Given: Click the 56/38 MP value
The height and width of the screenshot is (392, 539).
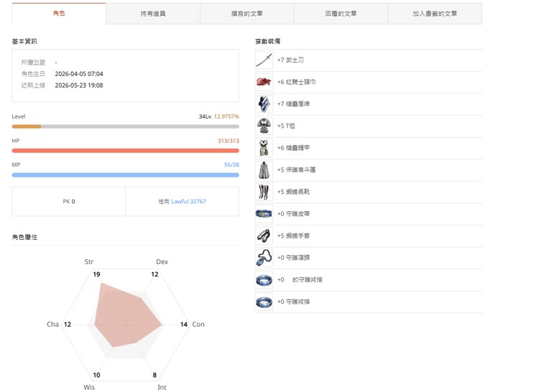Looking at the screenshot, I should click(x=231, y=164).
